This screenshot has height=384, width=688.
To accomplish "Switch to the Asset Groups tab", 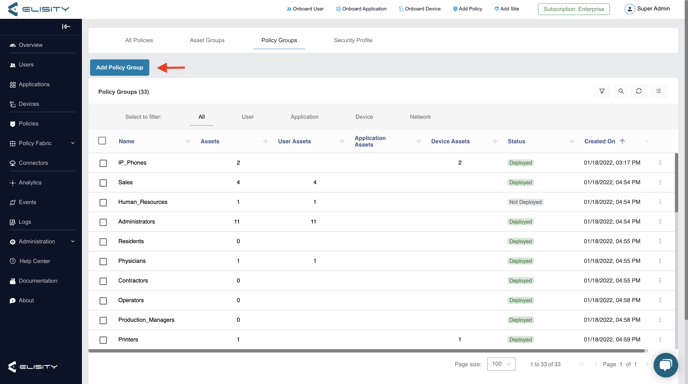I will [207, 40].
